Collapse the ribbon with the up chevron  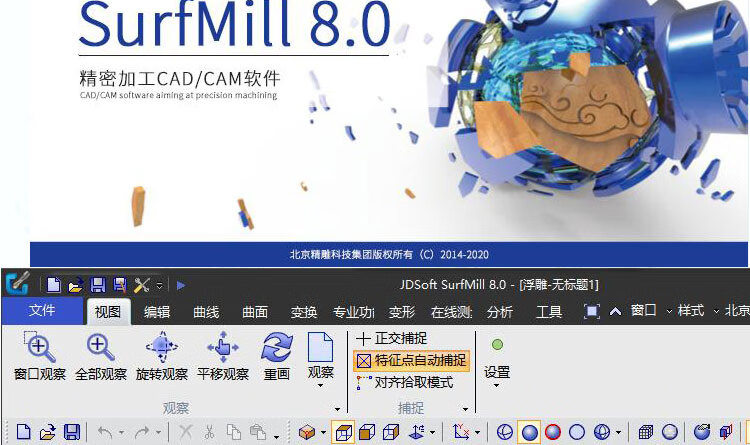615,312
